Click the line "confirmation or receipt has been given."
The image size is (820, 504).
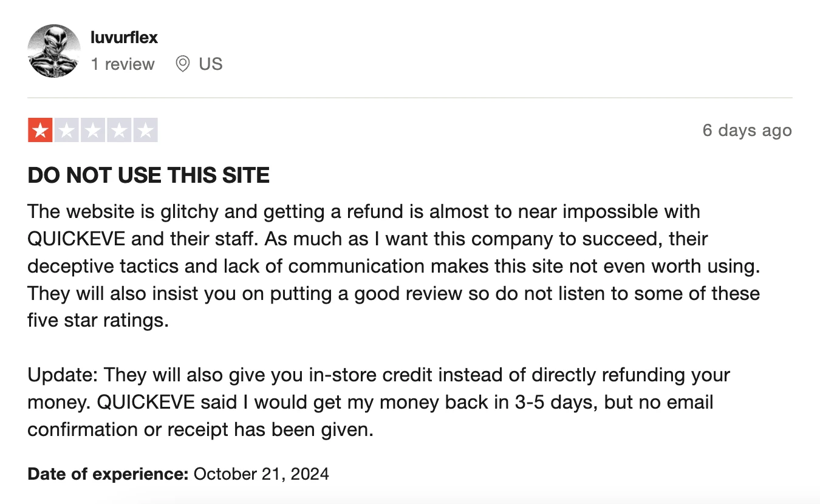(x=200, y=429)
